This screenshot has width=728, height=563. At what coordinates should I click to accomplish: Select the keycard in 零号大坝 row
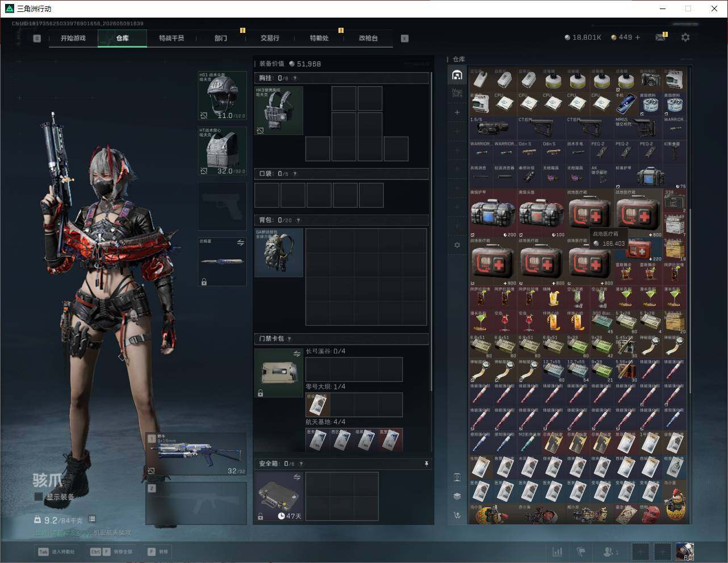click(x=318, y=405)
